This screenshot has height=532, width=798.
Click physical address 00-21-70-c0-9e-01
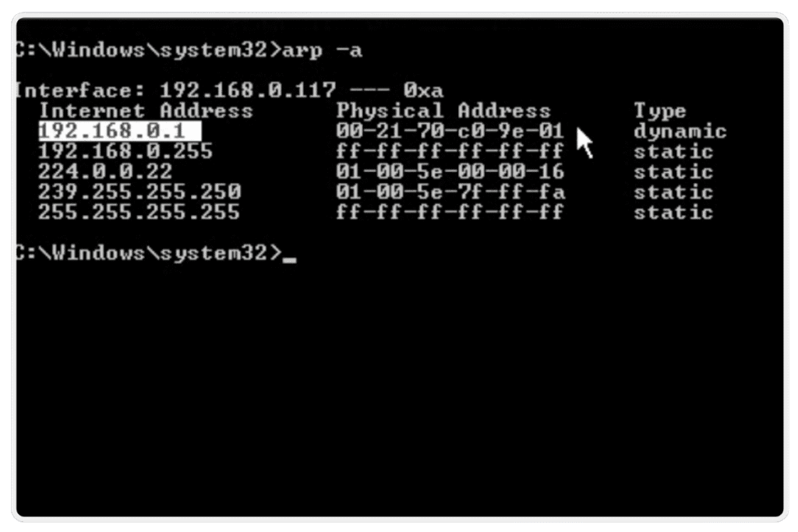450,131
